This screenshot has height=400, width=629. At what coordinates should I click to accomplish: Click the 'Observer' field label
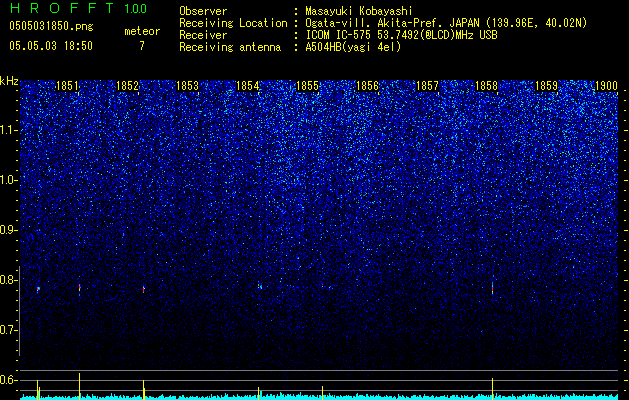pyautogui.click(x=203, y=11)
